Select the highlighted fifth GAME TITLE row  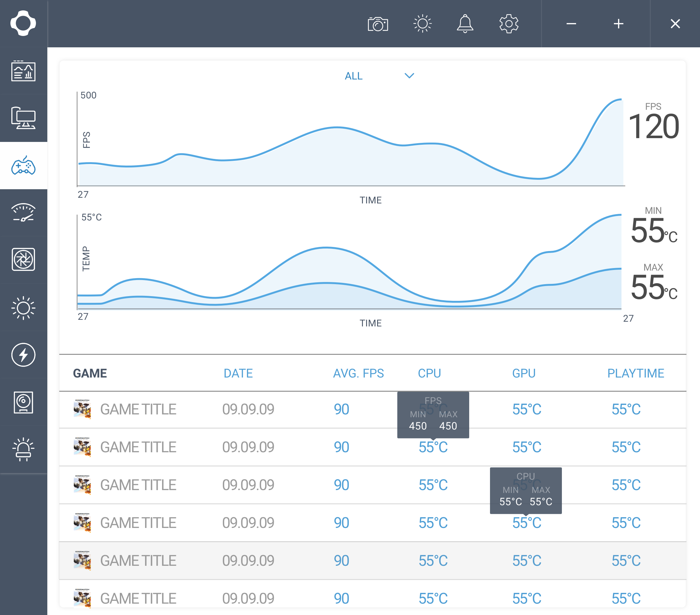[x=373, y=560]
